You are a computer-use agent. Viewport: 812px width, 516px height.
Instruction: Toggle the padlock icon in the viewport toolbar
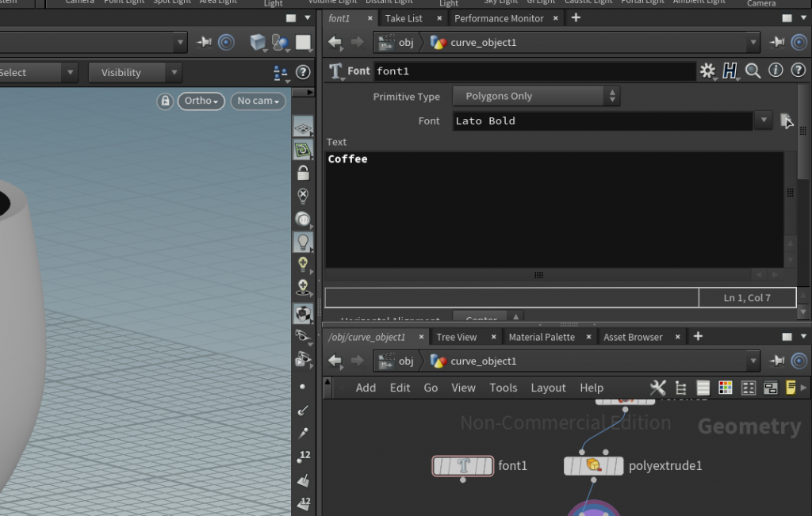pyautogui.click(x=164, y=101)
